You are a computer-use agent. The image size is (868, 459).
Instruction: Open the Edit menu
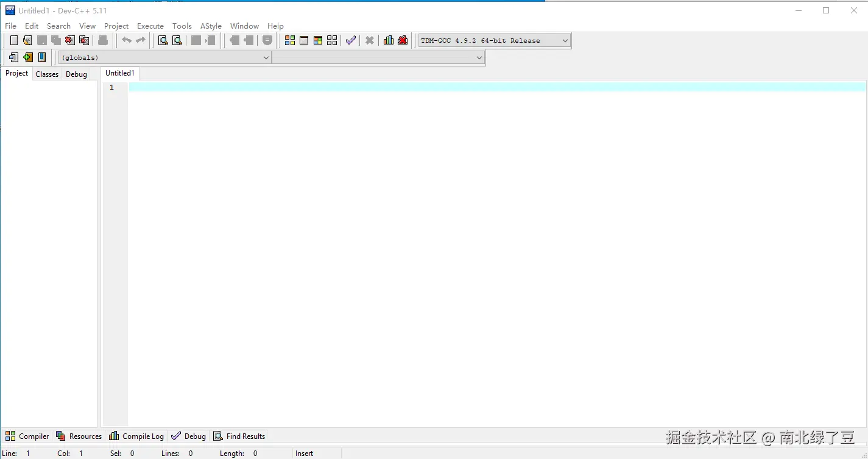pos(32,26)
